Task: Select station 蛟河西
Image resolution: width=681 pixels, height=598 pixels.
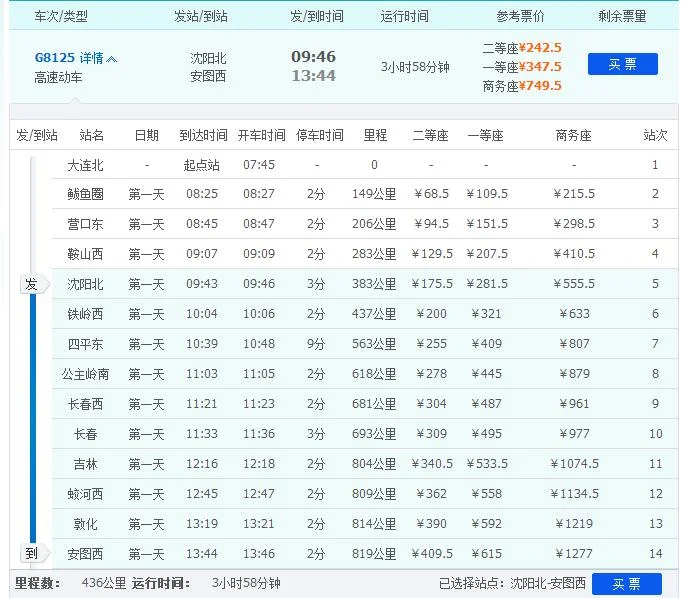Action: click(x=85, y=494)
